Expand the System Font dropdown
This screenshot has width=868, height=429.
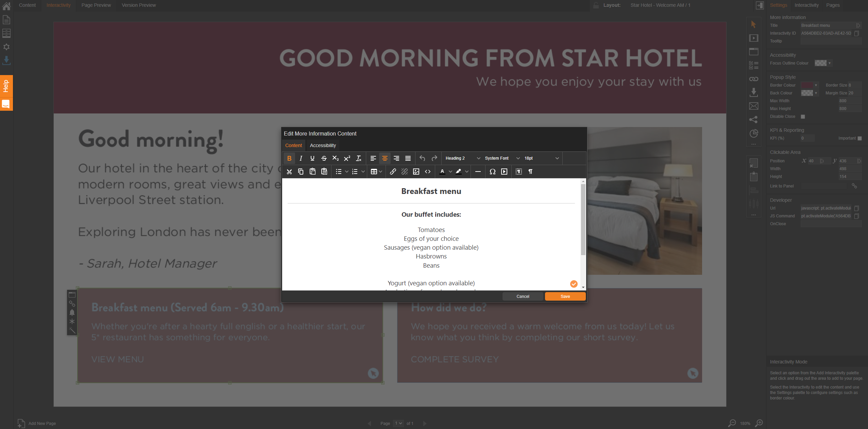[x=502, y=158]
